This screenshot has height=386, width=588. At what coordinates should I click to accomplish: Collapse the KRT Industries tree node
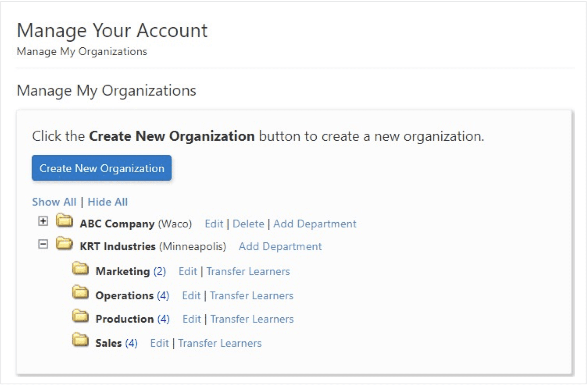(x=43, y=244)
